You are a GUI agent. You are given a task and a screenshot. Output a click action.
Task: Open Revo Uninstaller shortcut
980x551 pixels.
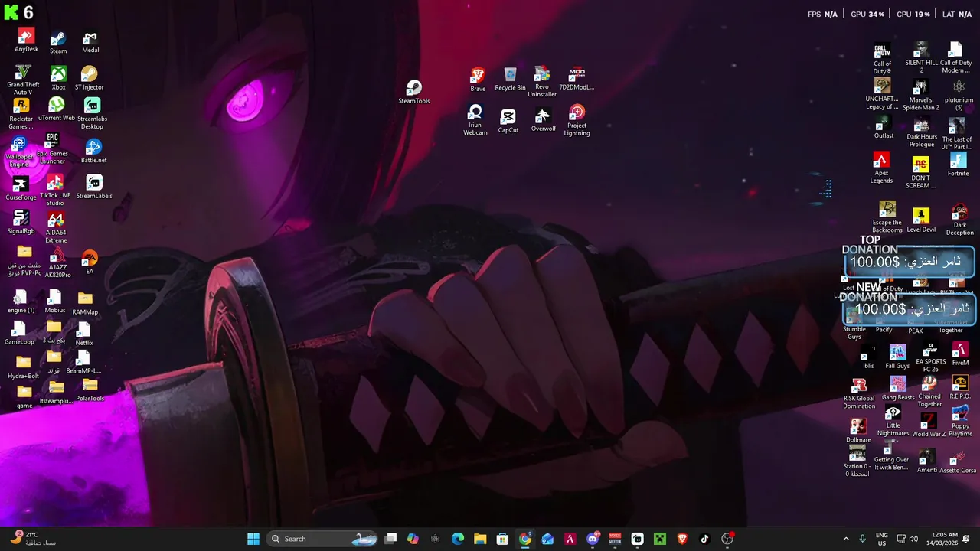coord(542,82)
